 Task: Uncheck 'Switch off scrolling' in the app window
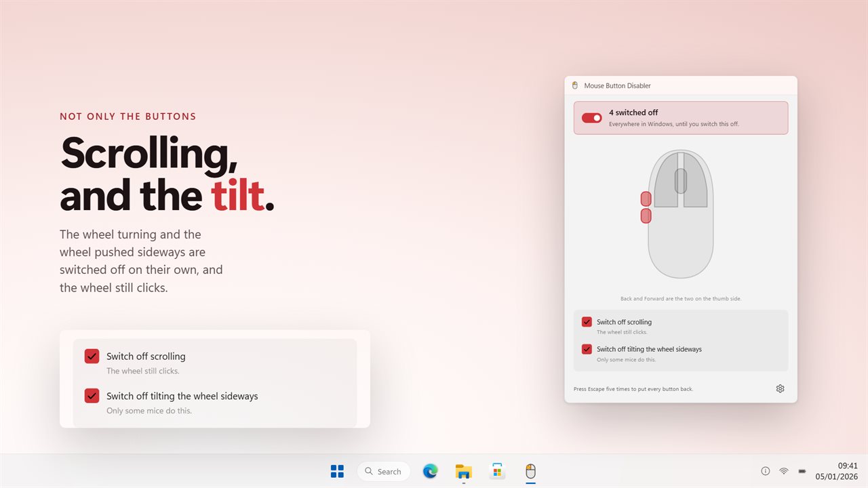[x=587, y=322]
